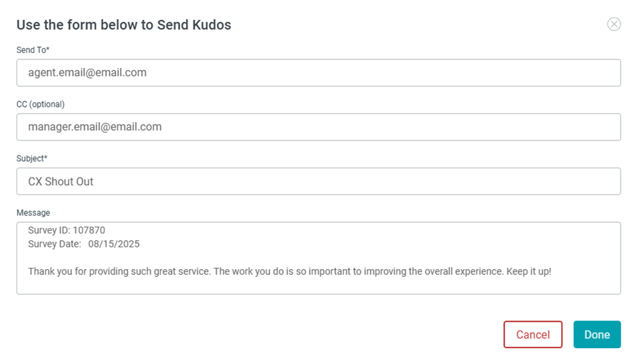The width and height of the screenshot is (643, 364).
Task: Click the "Survey Date:" text in message
Action: [x=55, y=244]
